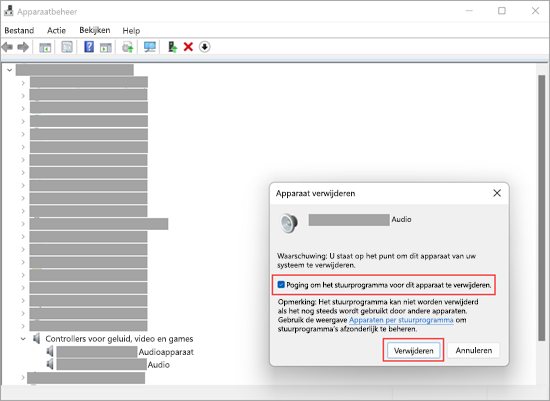Maximize the Apparaatbeheer window

502,11
